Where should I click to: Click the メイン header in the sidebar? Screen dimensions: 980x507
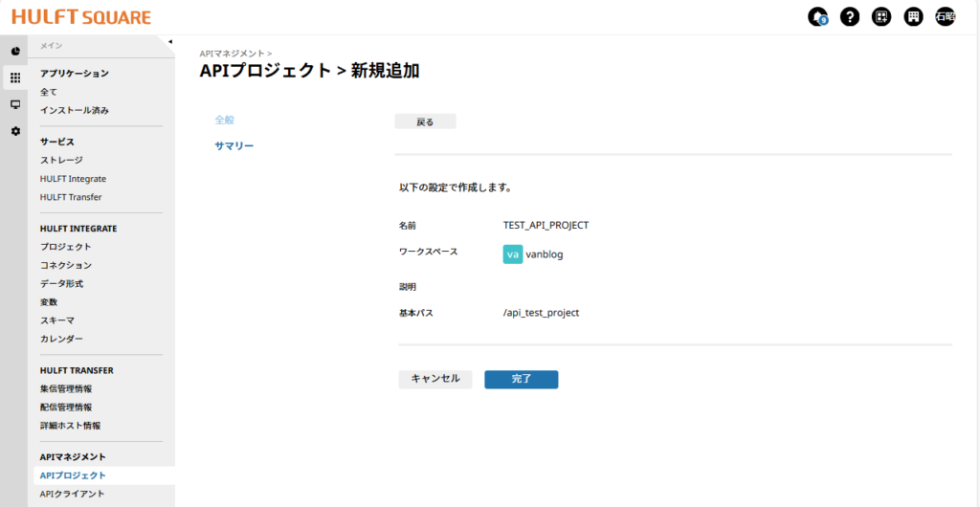pos(52,46)
